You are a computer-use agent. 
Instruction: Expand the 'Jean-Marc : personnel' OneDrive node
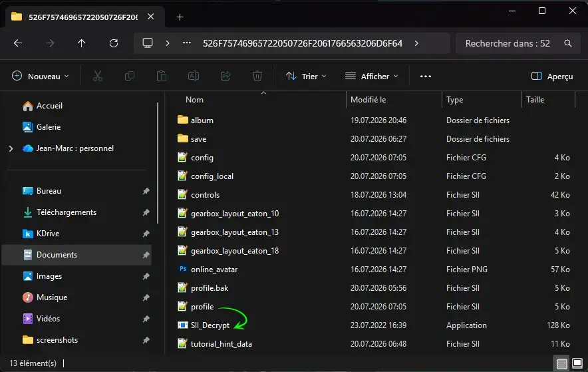(x=11, y=148)
